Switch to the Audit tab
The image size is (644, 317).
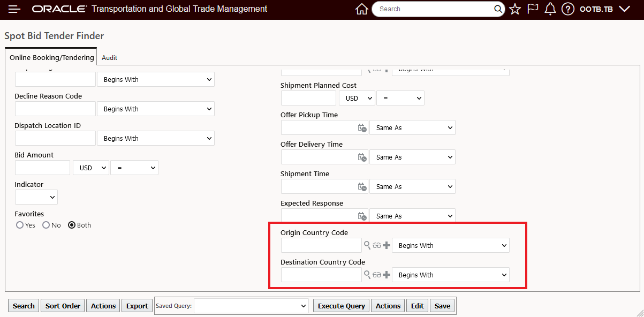tap(109, 57)
